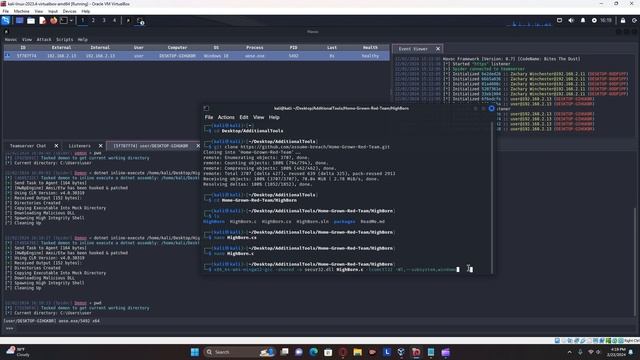Open Microsoft Edge from Windows taskbar
The height and width of the screenshot is (360, 640).
313,352
